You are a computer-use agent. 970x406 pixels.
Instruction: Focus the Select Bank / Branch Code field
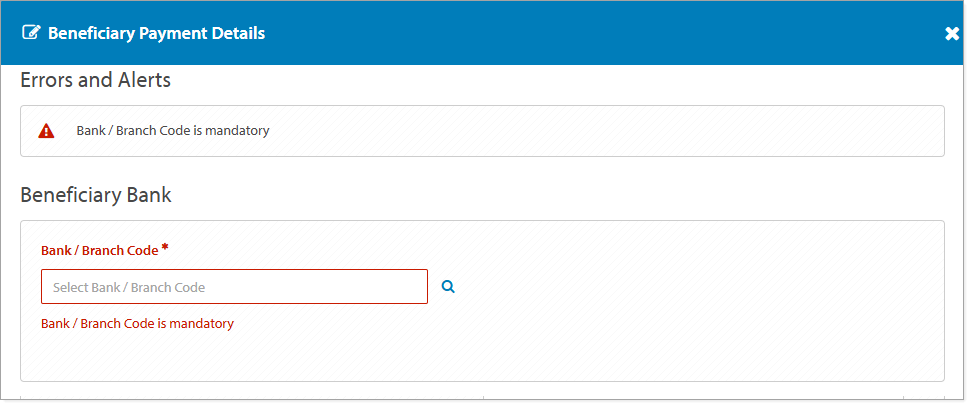tap(234, 287)
